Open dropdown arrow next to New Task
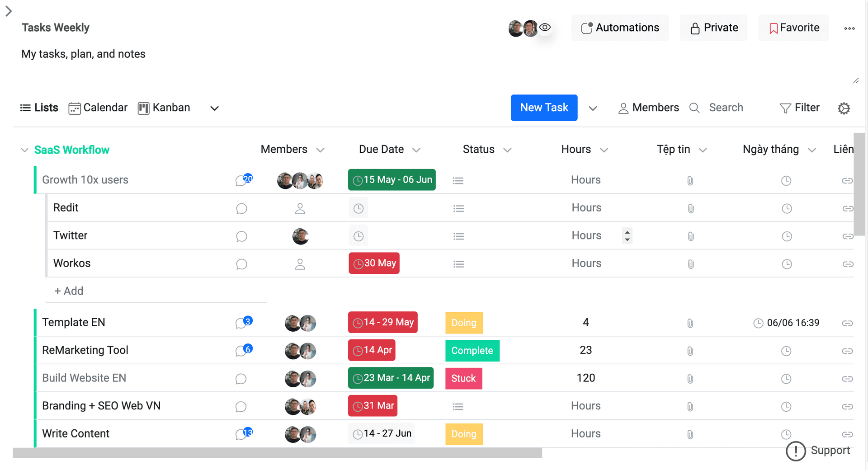This screenshot has width=868, height=470. click(593, 108)
